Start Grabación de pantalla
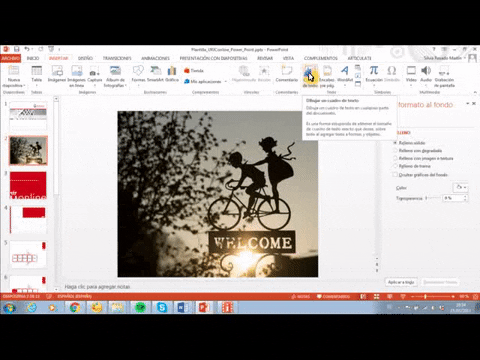 [x=444, y=76]
